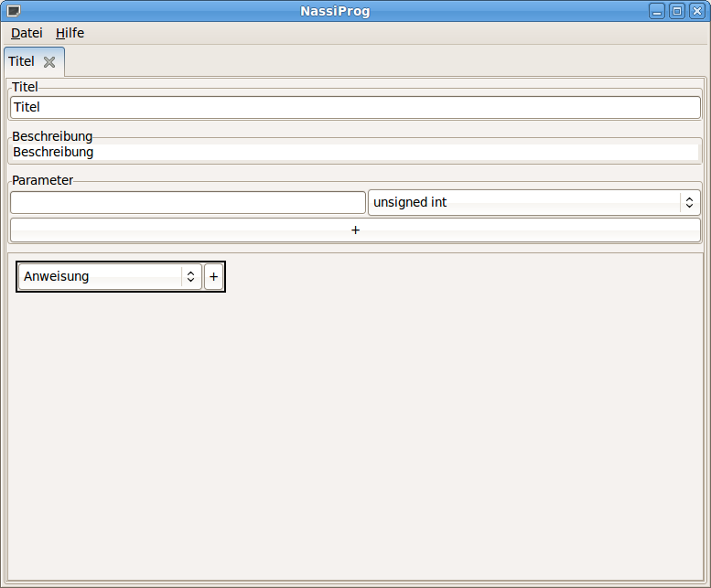Open the Hilfe menu
711x588 pixels.
click(70, 33)
